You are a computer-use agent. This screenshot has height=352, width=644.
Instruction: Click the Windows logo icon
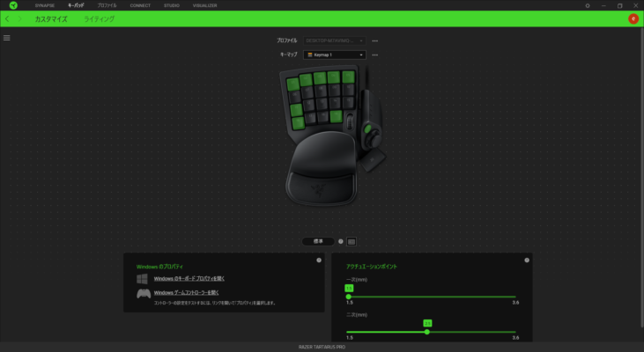(x=142, y=279)
